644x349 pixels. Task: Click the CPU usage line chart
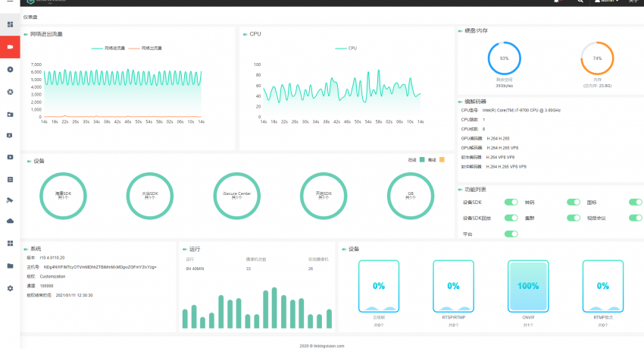pyautogui.click(x=342, y=93)
